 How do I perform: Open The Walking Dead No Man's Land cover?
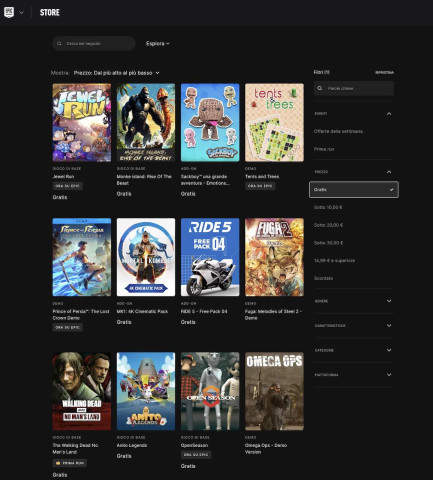pyautogui.click(x=82, y=391)
